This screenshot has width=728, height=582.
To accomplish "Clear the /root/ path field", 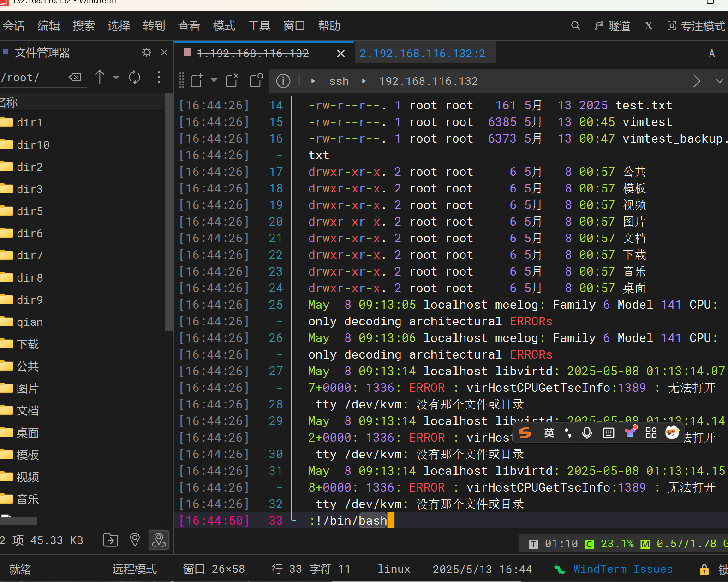I will [x=75, y=77].
